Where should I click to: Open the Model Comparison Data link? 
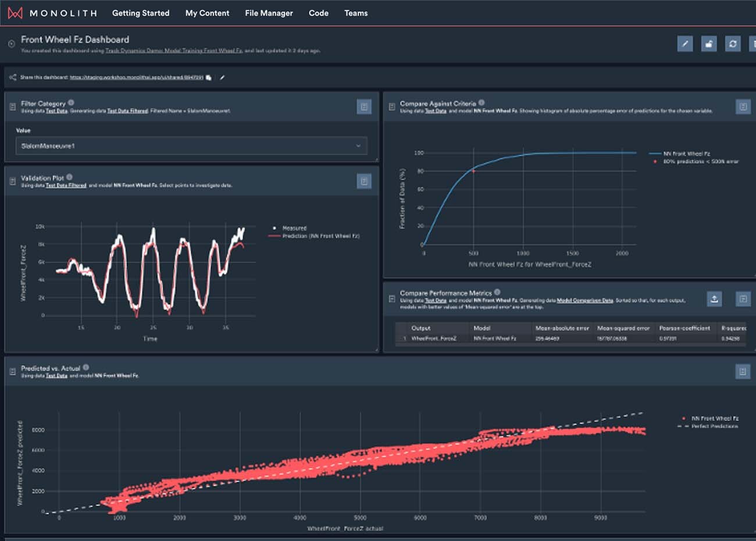pos(585,300)
